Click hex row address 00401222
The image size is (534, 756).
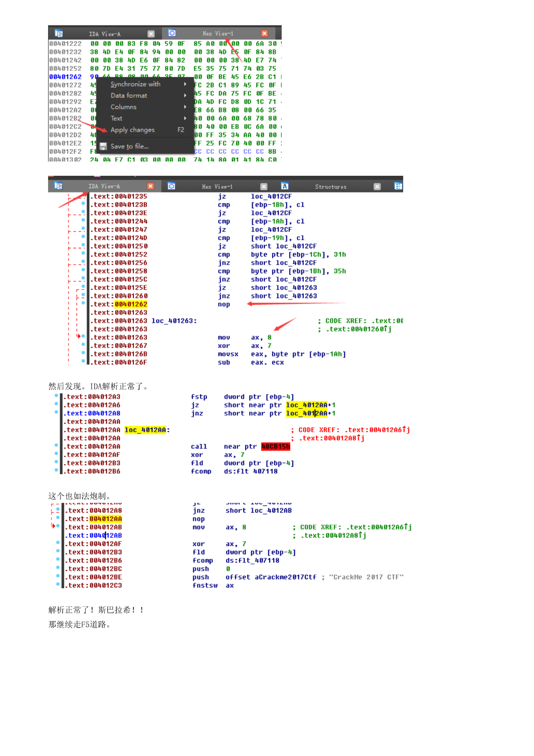(65, 44)
